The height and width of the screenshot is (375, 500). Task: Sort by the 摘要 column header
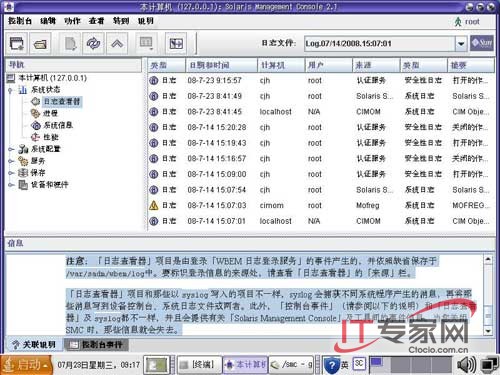[471, 65]
